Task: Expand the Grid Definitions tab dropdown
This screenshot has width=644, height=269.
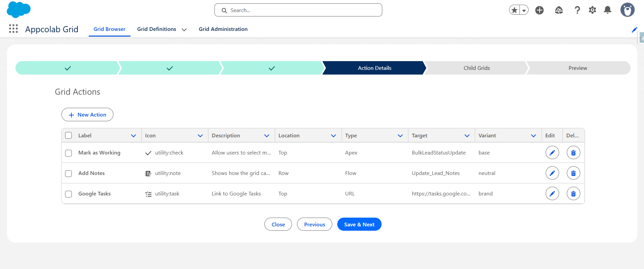Action: 184,30
